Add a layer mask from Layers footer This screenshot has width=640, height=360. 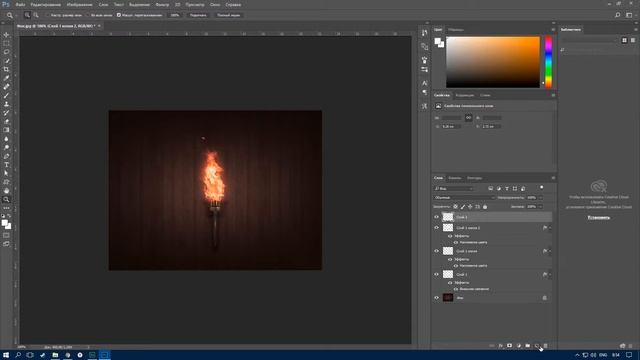(x=509, y=346)
